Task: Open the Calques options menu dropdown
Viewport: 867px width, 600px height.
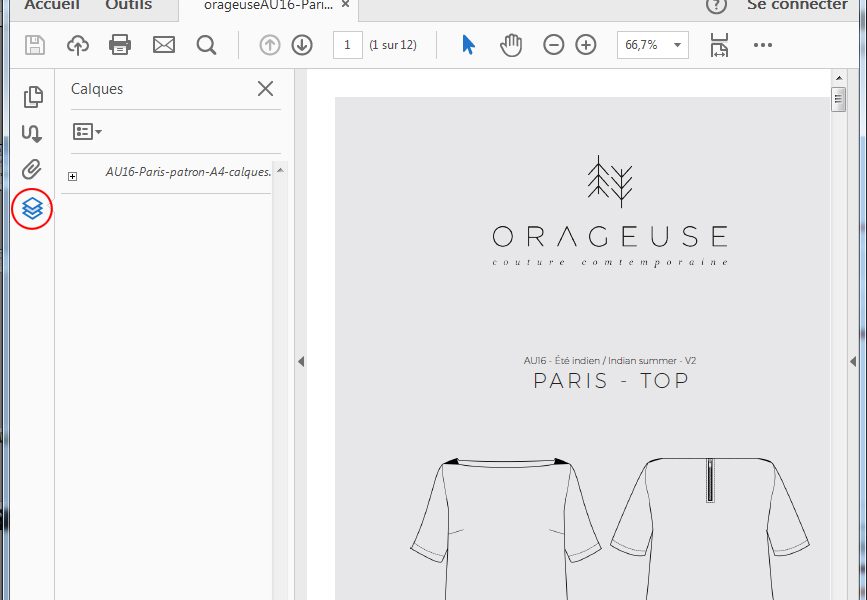Action: click(87, 132)
